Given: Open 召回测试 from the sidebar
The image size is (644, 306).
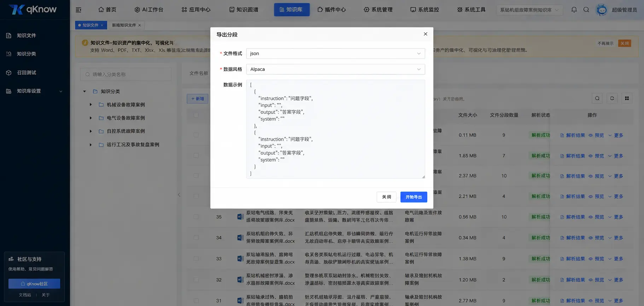Looking at the screenshot, I should coord(27,73).
